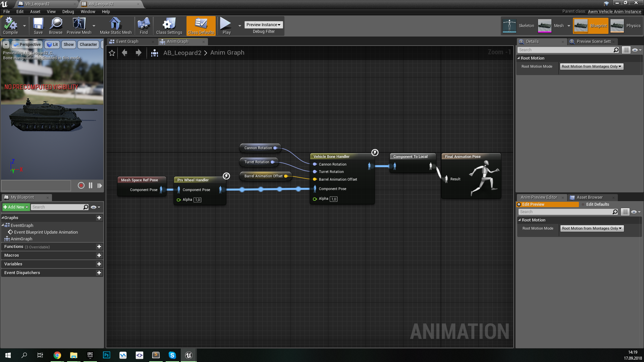Switch to Physics mode
The height and width of the screenshot is (362, 644).
(x=626, y=26)
